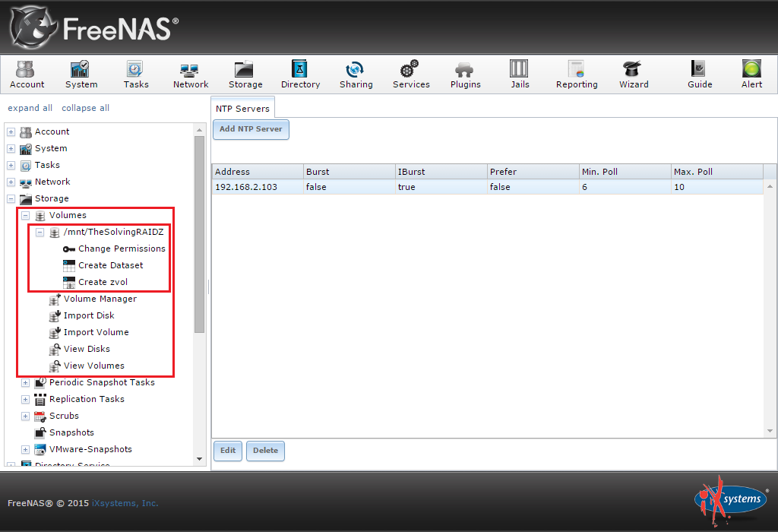Expand the Periodic Snapshot Tasks node
778x532 pixels.
click(x=25, y=382)
